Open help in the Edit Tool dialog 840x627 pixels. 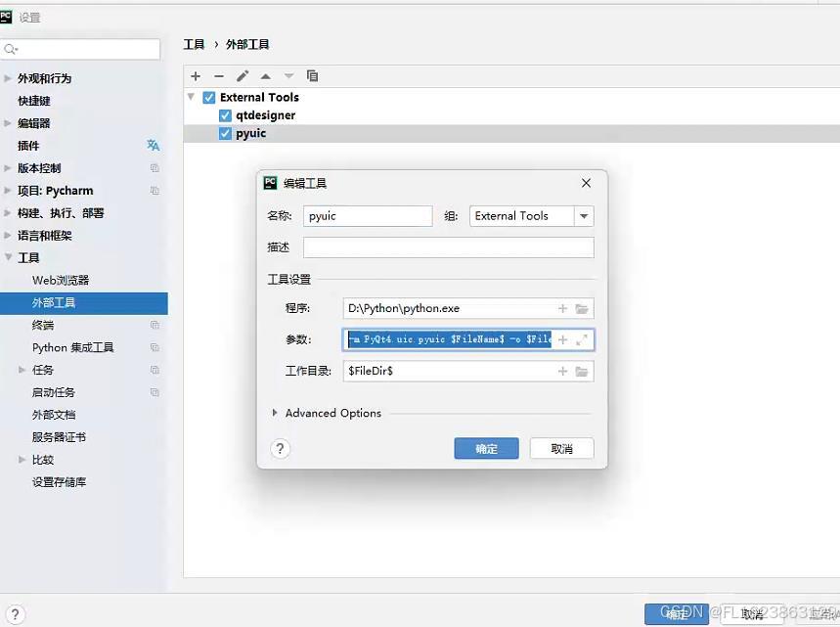pyautogui.click(x=280, y=449)
